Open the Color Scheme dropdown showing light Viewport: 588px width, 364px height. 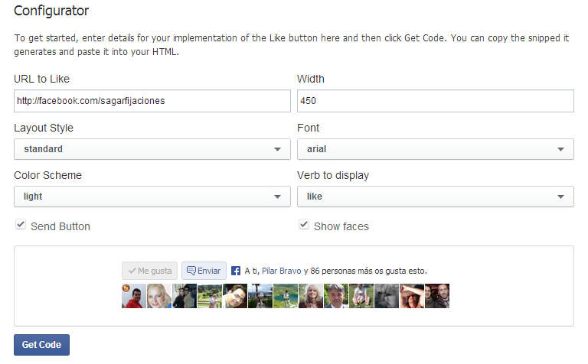[152, 197]
